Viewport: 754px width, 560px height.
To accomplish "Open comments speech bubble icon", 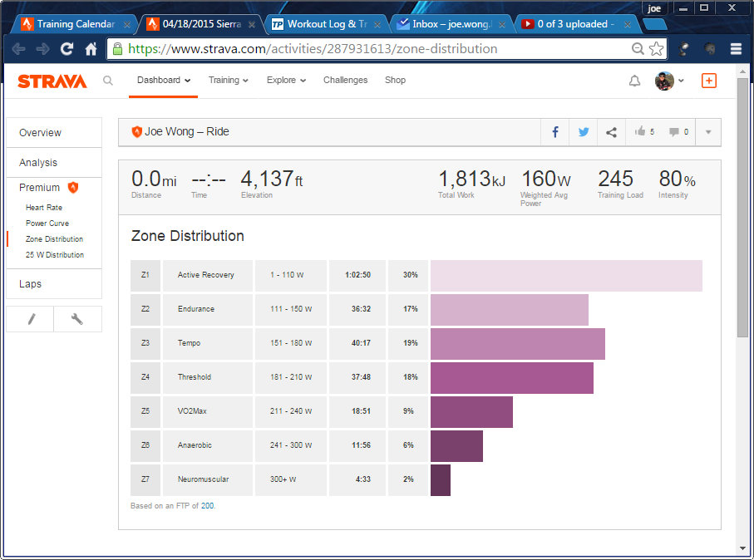I will [x=674, y=132].
